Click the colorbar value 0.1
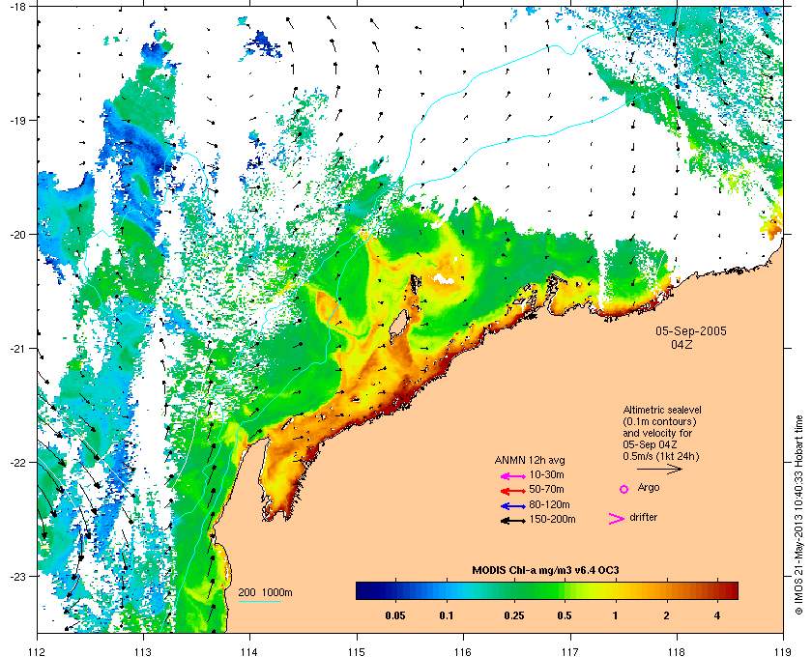The width and height of the screenshot is (812, 657). [447, 616]
